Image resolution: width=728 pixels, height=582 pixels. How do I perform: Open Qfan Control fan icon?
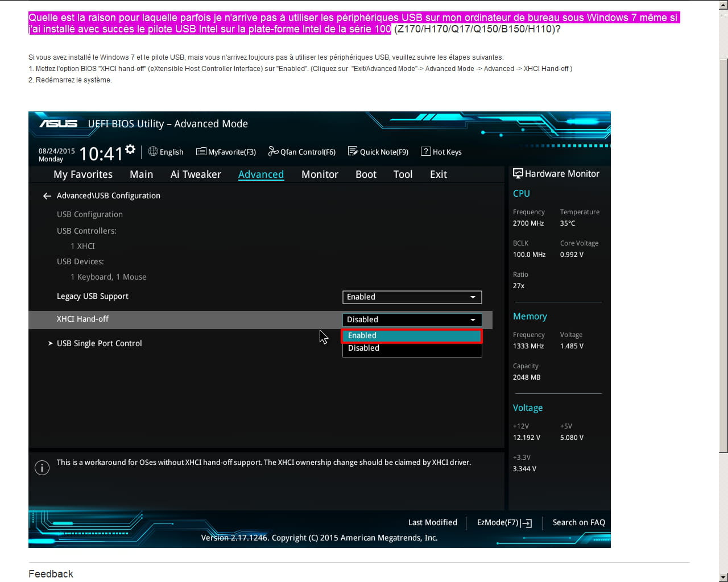point(273,151)
